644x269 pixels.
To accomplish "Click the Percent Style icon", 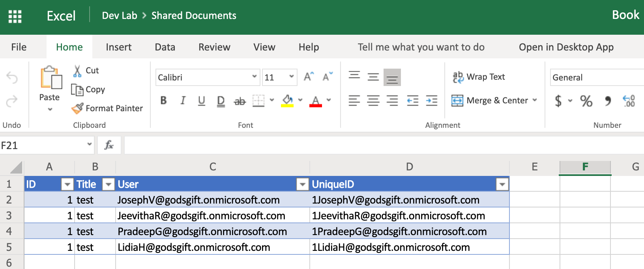I will tap(586, 101).
